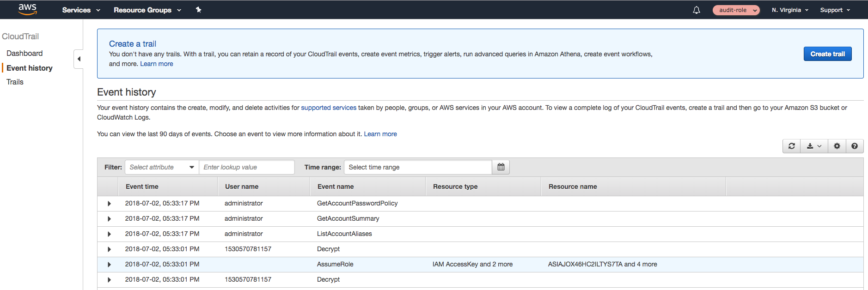
Task: Expand the GetAccountSummary event row
Action: pos(109,219)
